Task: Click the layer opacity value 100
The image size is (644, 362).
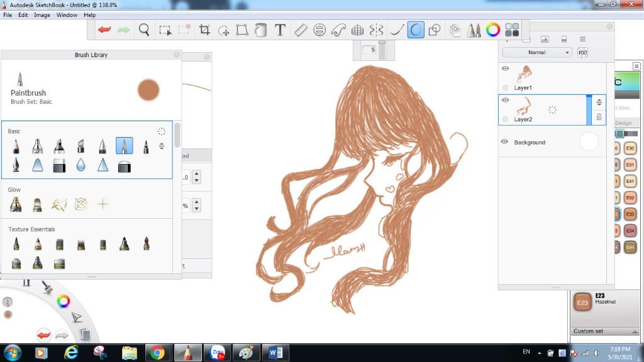Action: click(x=582, y=53)
